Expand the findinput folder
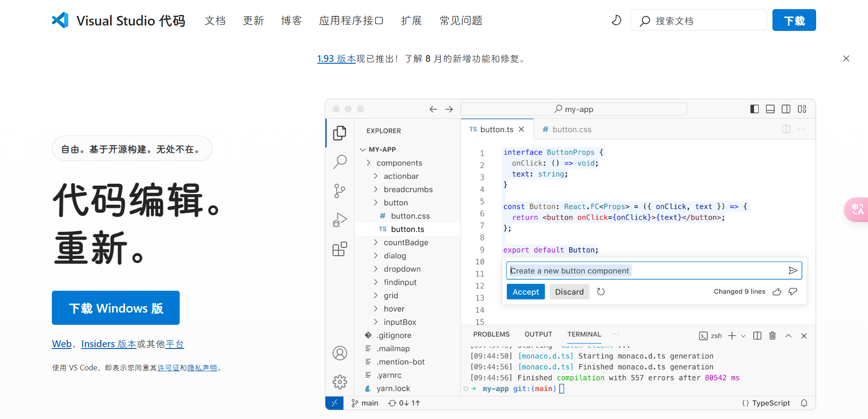Viewport: 868px width, 419px height. click(376, 282)
